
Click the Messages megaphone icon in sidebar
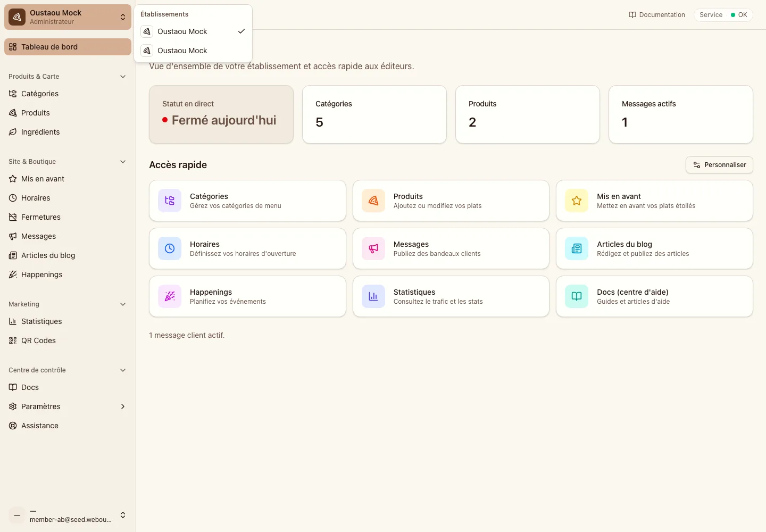(13, 236)
